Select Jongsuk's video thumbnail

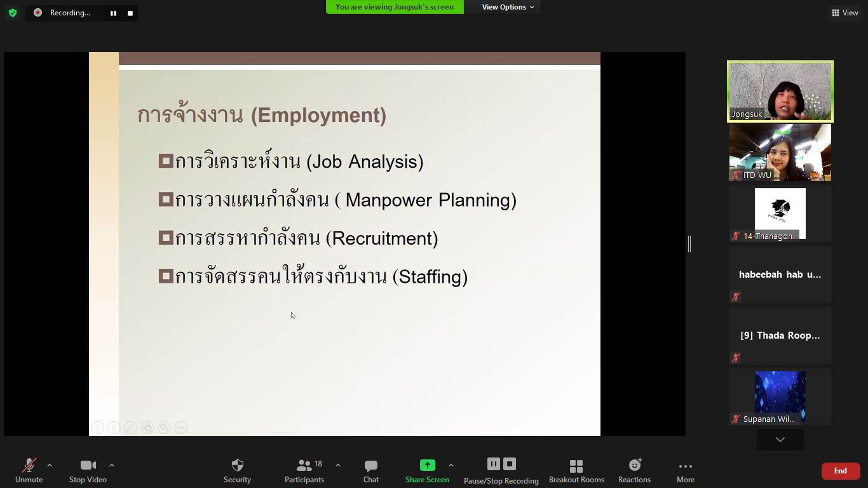[780, 91]
